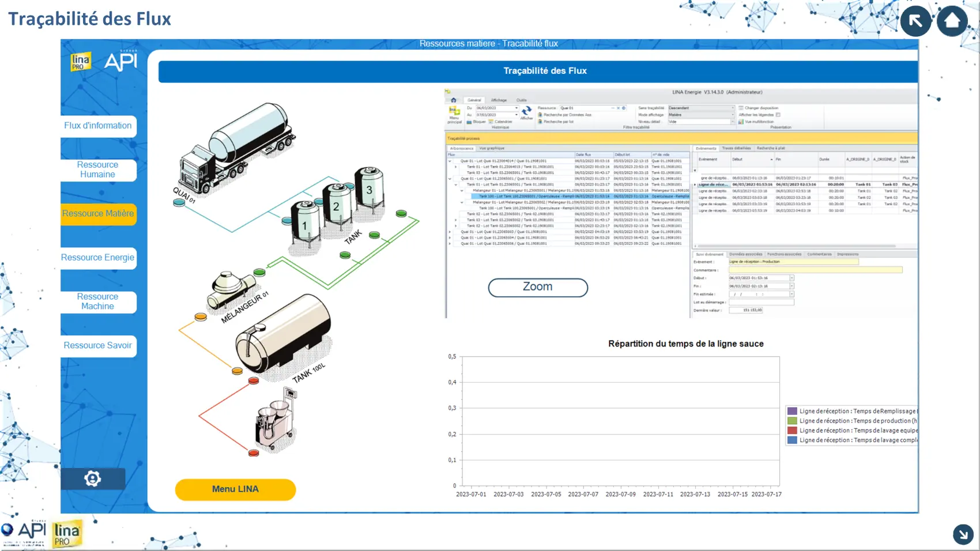Switch to the Affichage ribbon tab

[x=499, y=100]
